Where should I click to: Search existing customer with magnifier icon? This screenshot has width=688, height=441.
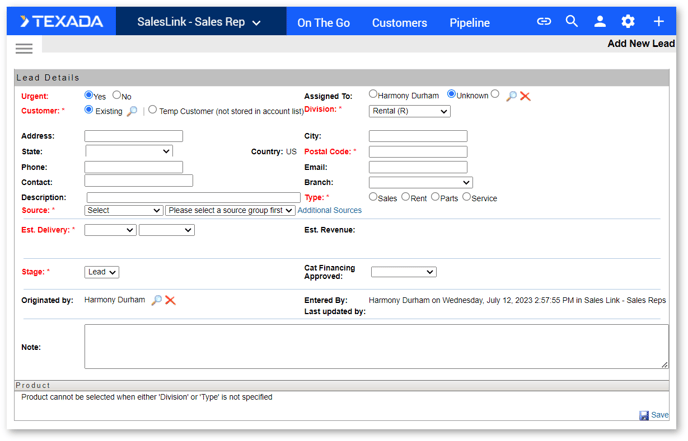coord(132,111)
